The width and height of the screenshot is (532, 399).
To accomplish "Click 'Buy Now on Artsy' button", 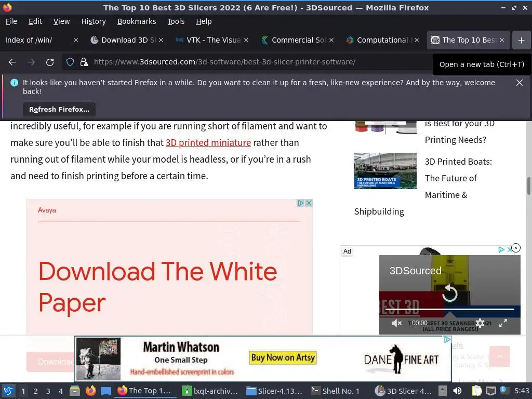I will click(283, 357).
